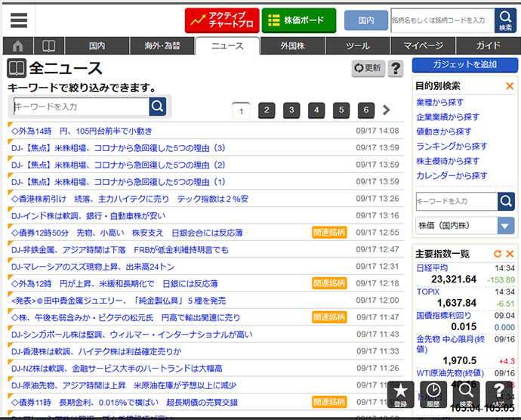521x420 pixels.
Task: Click the 更新 refresh button
Action: click(368, 68)
